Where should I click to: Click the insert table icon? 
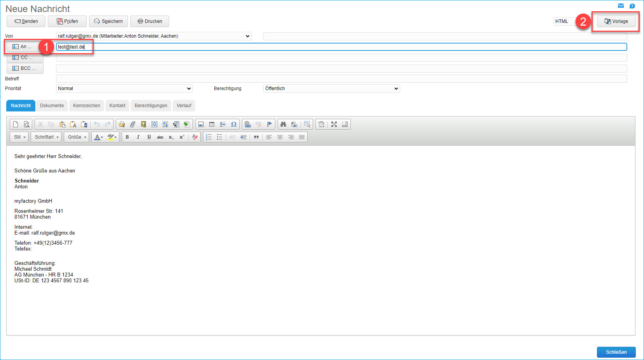212,124
